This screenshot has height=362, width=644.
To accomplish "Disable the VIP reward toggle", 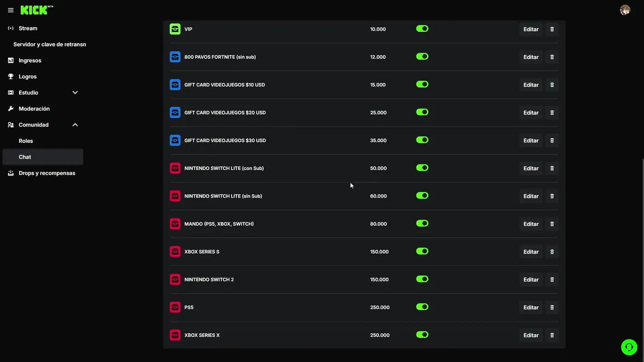I will [422, 29].
